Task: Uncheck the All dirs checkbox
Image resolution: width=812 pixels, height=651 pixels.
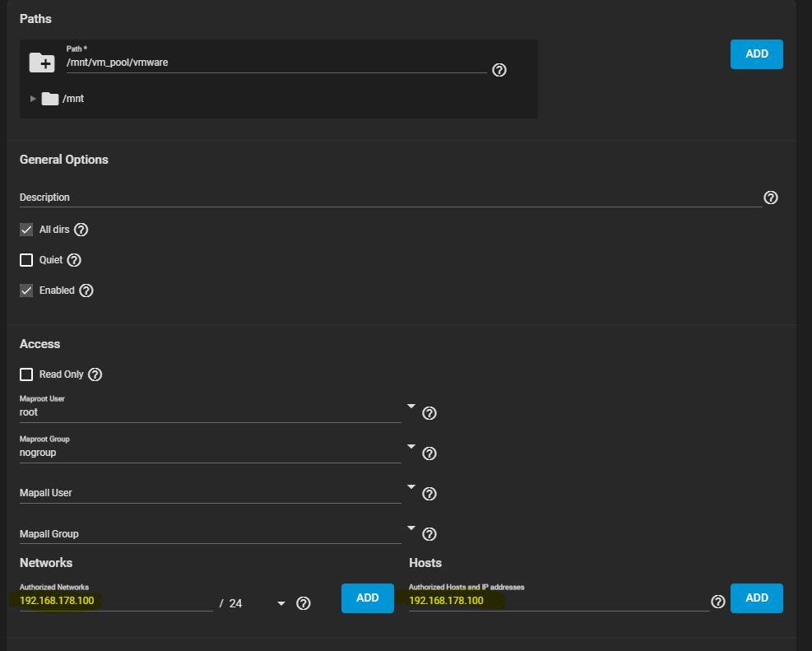Action: (x=26, y=230)
